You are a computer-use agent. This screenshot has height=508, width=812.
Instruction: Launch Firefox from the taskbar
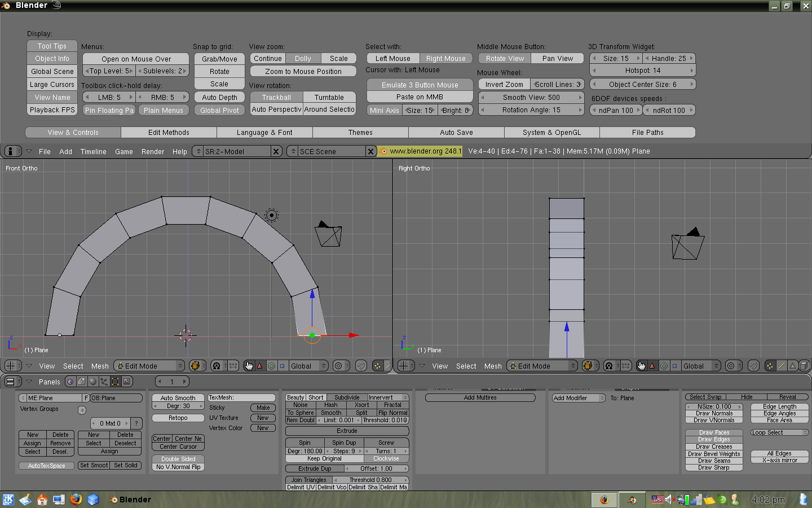[x=76, y=500]
